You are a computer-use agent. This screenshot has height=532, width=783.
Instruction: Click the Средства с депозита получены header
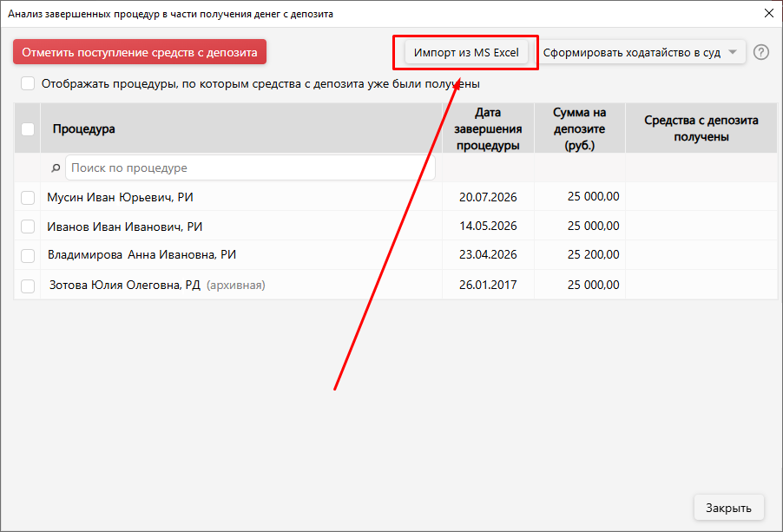tap(701, 128)
